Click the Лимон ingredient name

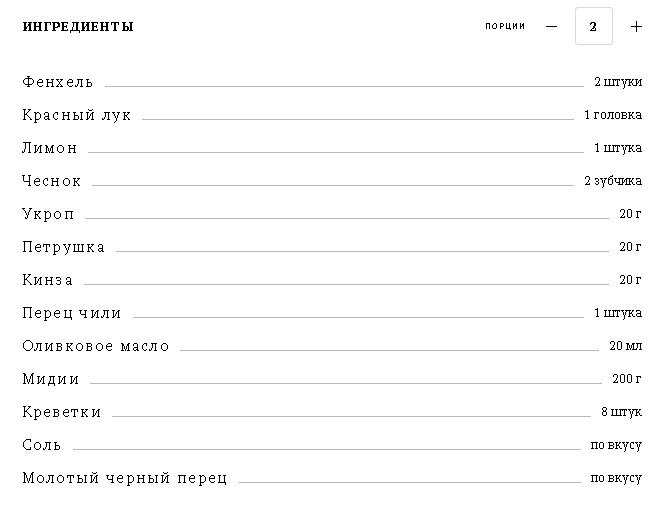click(50, 148)
